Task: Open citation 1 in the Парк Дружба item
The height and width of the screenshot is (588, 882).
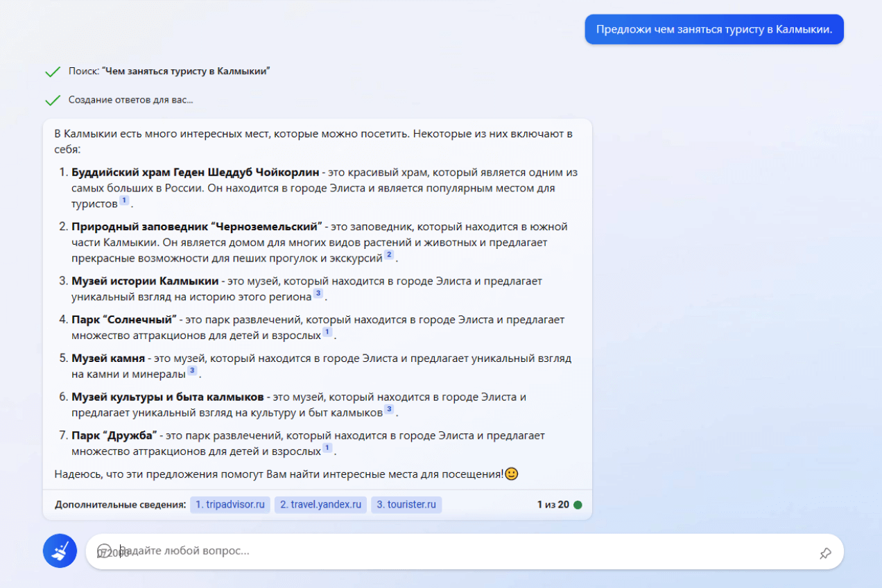Action: [x=327, y=449]
